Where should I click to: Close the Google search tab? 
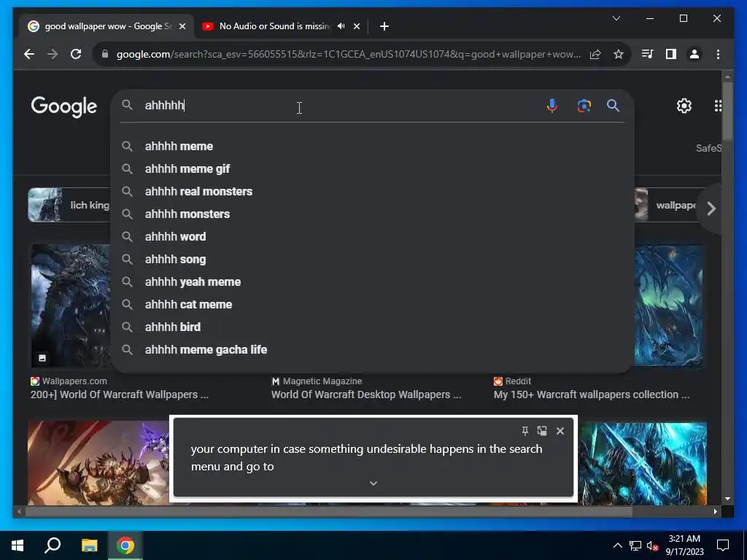coord(182,26)
